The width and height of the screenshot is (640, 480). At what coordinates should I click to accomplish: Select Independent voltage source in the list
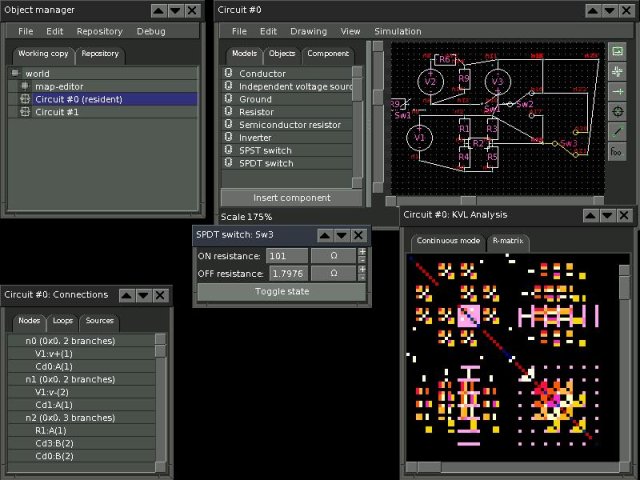point(287,86)
